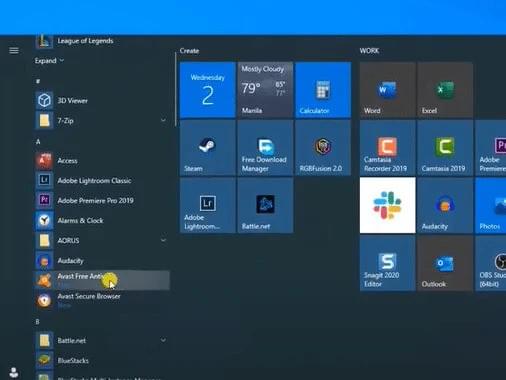Open the AORUS folder entry

[102, 240]
